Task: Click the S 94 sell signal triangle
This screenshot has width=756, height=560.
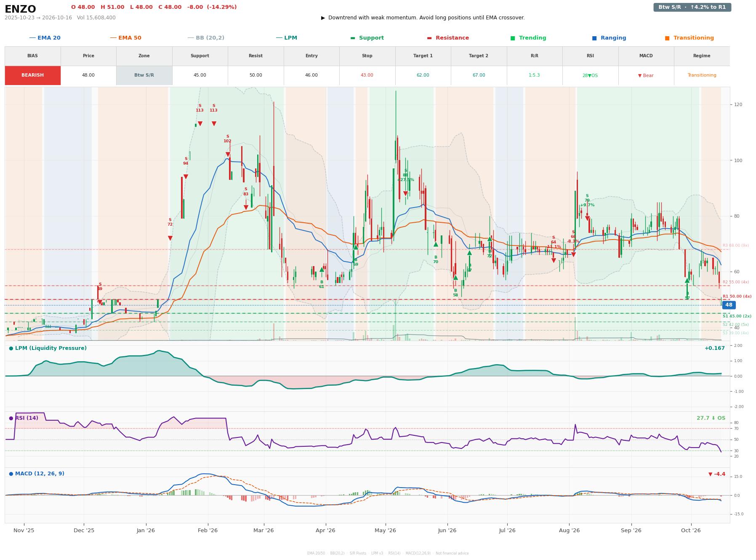Action: (x=186, y=177)
